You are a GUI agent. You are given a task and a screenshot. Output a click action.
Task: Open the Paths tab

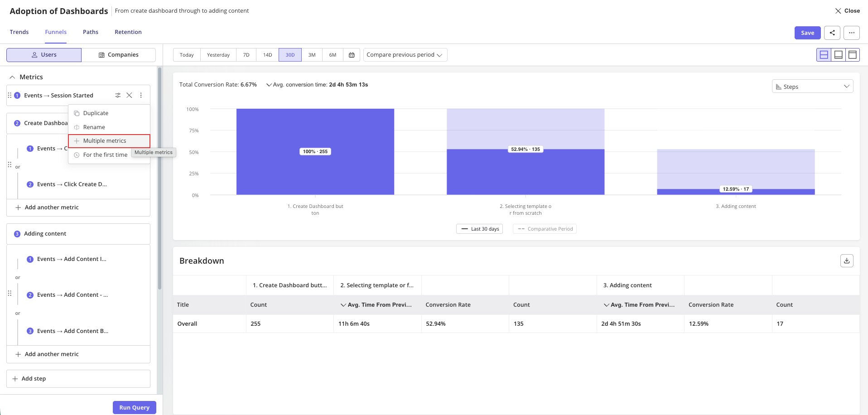[x=91, y=32]
